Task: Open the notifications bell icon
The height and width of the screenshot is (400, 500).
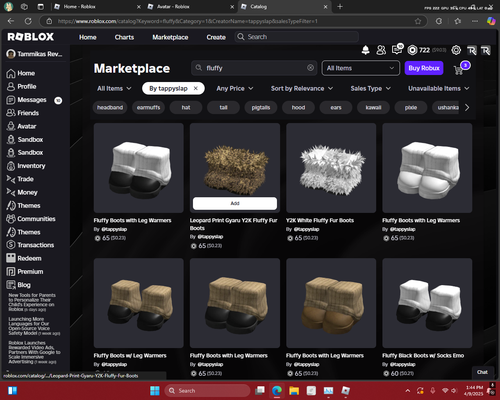Action: 366,50
